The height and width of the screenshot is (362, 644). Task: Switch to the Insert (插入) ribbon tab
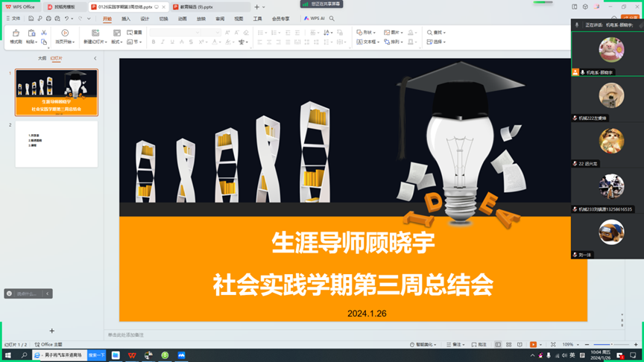[126, 19]
